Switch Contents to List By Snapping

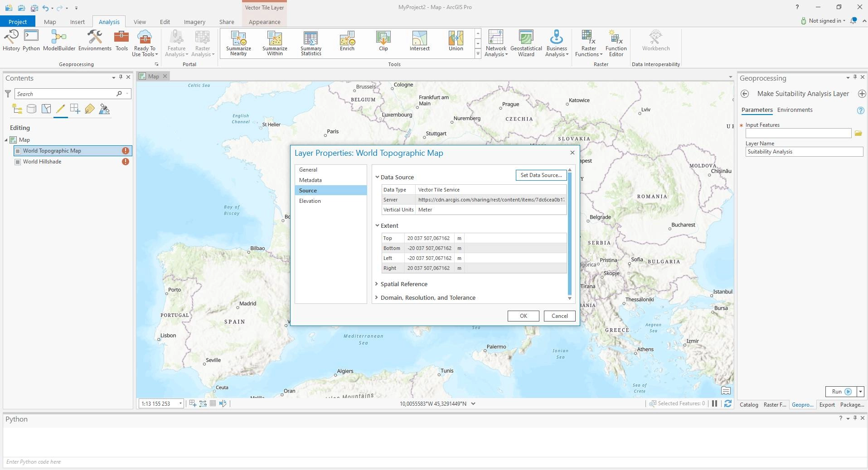(75, 109)
